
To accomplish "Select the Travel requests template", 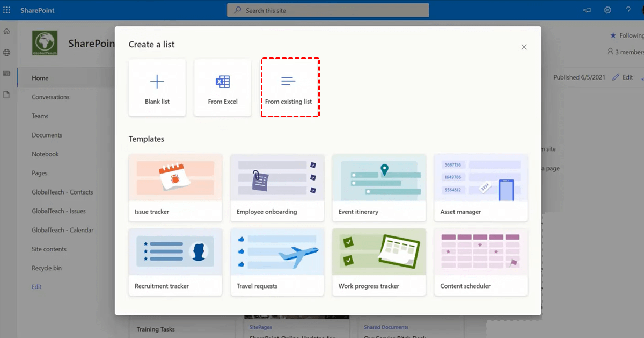I will [277, 262].
